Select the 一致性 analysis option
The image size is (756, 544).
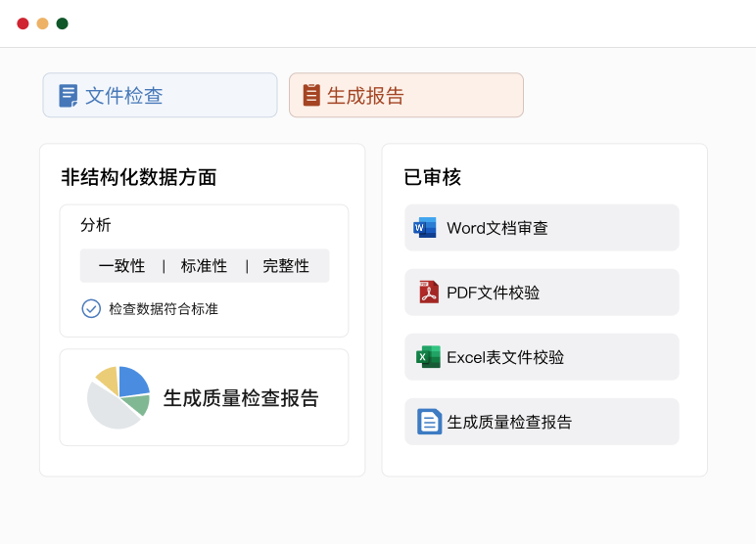(121, 266)
